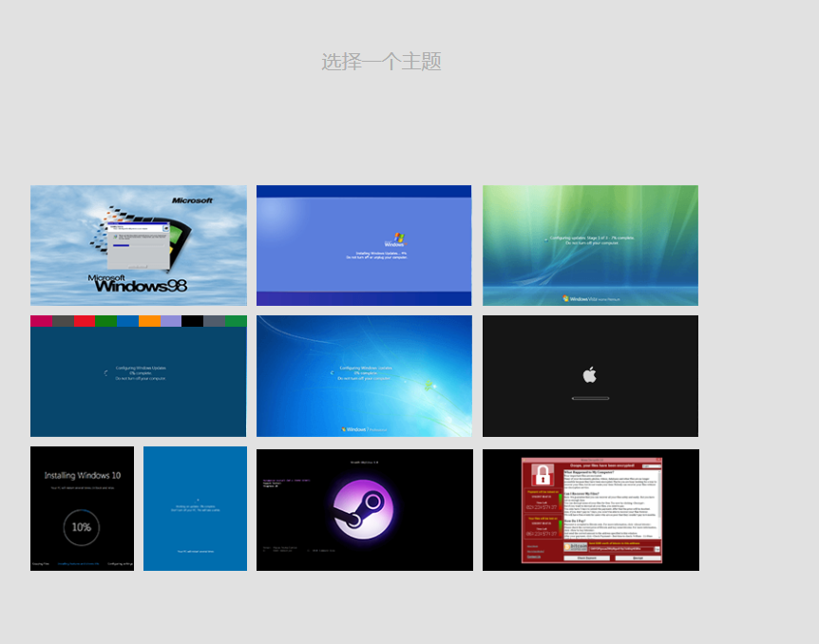Click the progress bar below the Apple logo
Screen dimensions: 819x644
590,398
